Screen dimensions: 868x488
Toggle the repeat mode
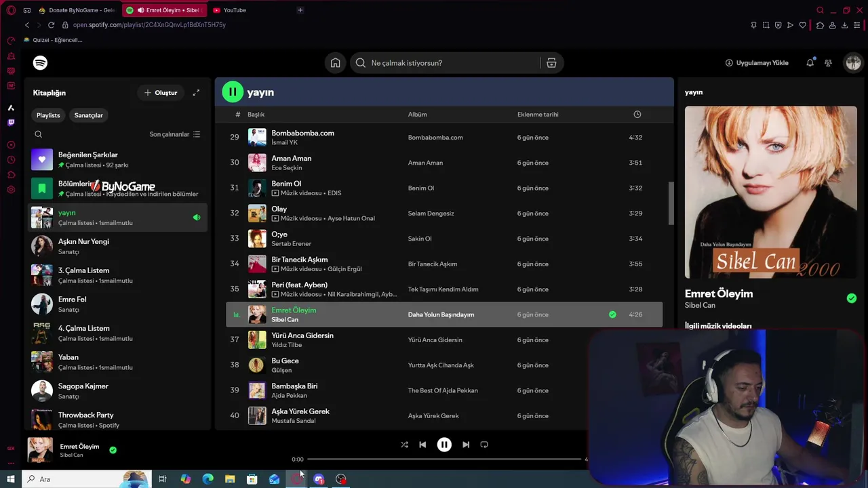(484, 445)
